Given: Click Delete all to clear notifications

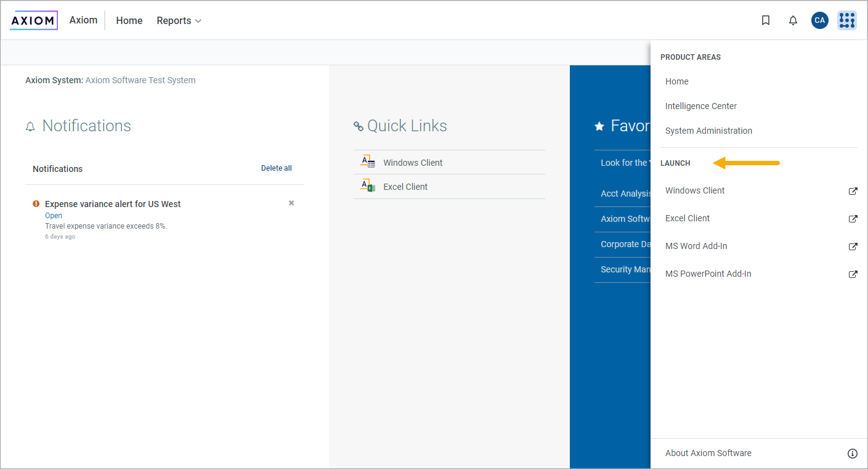Looking at the screenshot, I should pos(276,168).
